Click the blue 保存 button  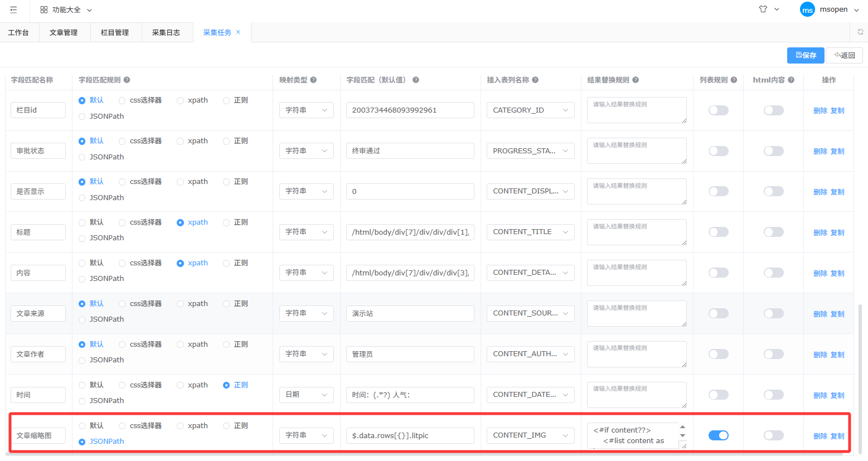806,55
